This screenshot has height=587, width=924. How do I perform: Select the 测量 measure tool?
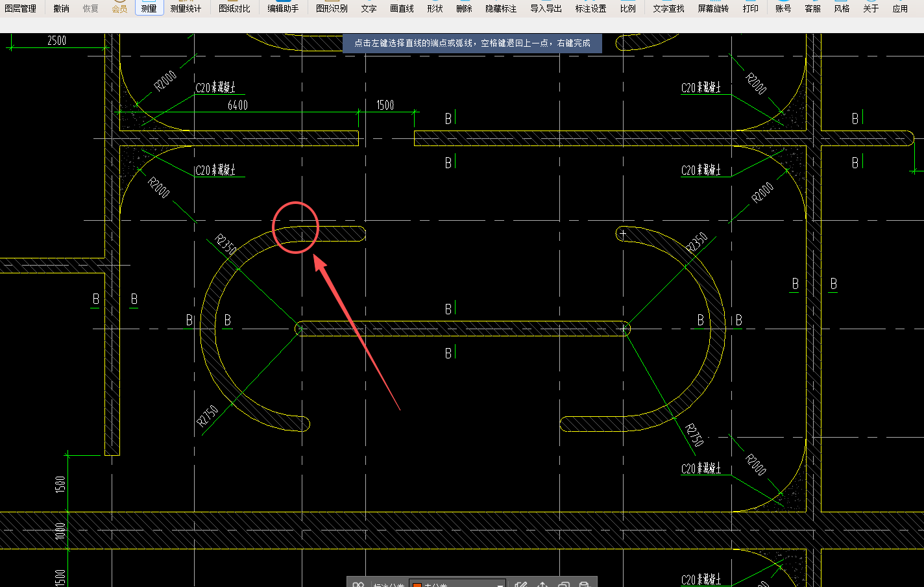[149, 8]
